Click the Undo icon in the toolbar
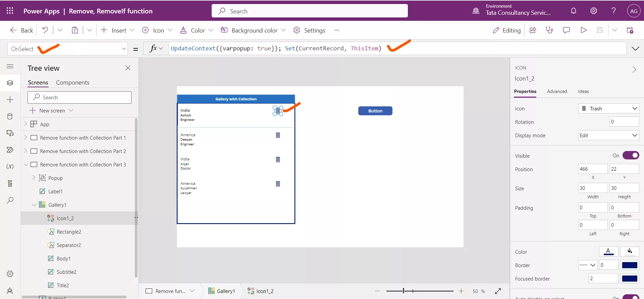644x299 pixels. tap(45, 30)
